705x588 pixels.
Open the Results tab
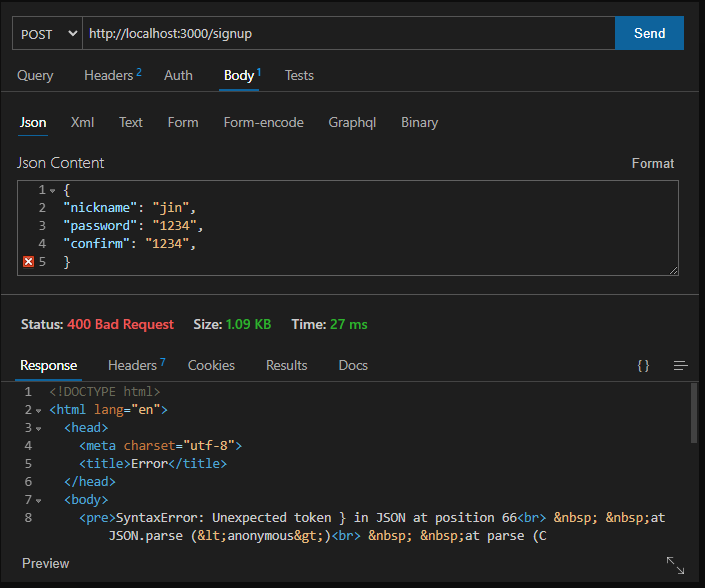286,365
